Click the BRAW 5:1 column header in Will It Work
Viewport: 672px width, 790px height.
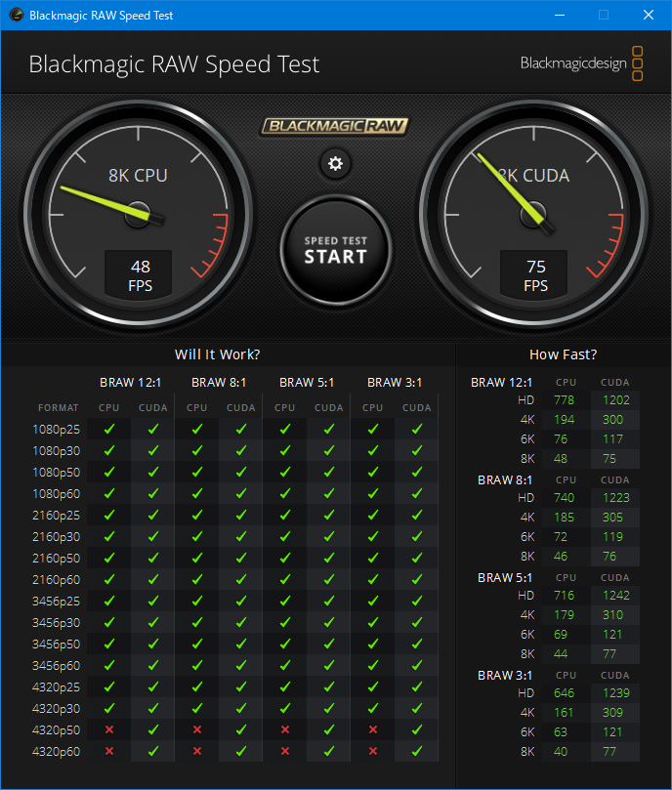coord(307,383)
